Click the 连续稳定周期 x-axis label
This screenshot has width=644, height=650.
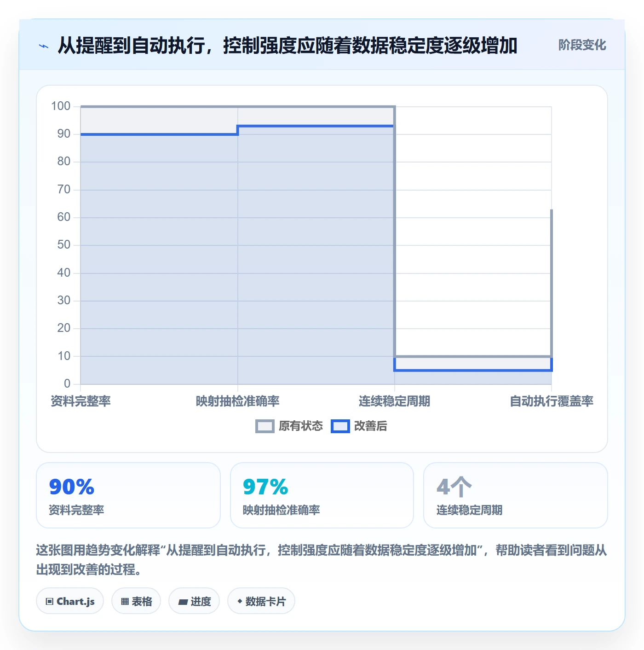pos(395,401)
